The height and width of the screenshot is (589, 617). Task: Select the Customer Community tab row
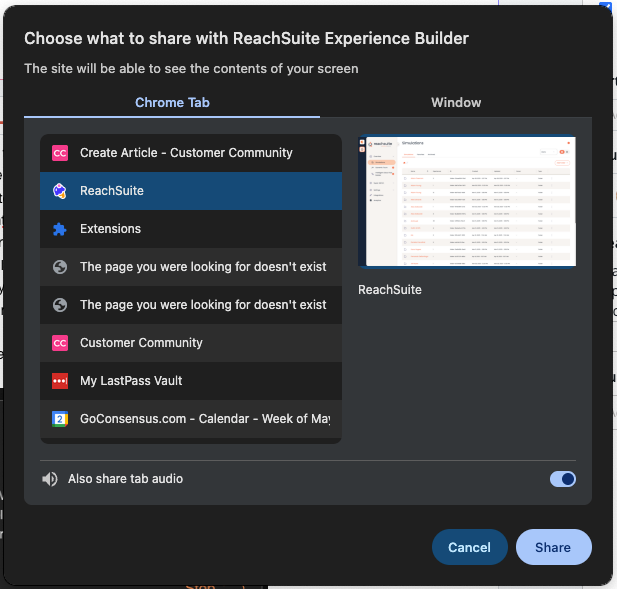click(191, 343)
